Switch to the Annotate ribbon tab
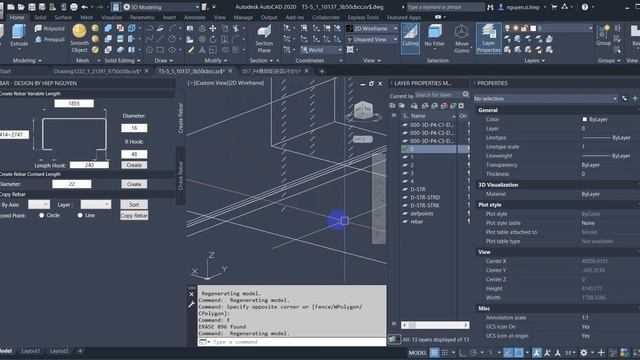Image resolution: width=640 pixels, height=360 pixels. click(x=195, y=18)
